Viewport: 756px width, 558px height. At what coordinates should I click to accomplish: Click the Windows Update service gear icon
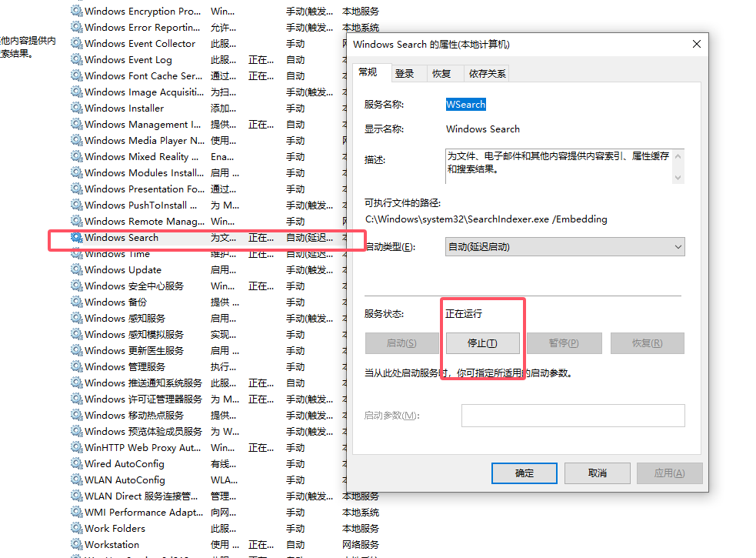[x=76, y=270]
